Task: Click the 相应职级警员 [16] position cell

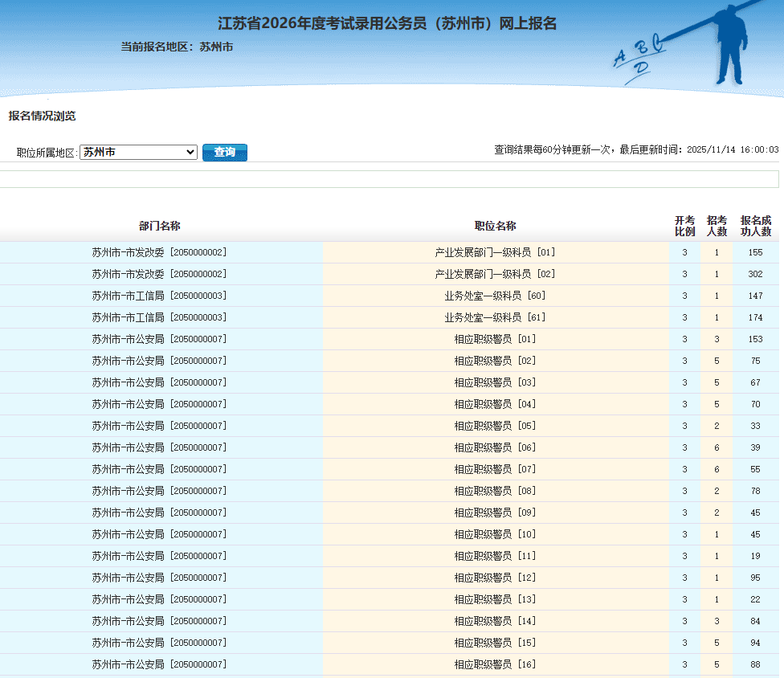Action: 495,664
